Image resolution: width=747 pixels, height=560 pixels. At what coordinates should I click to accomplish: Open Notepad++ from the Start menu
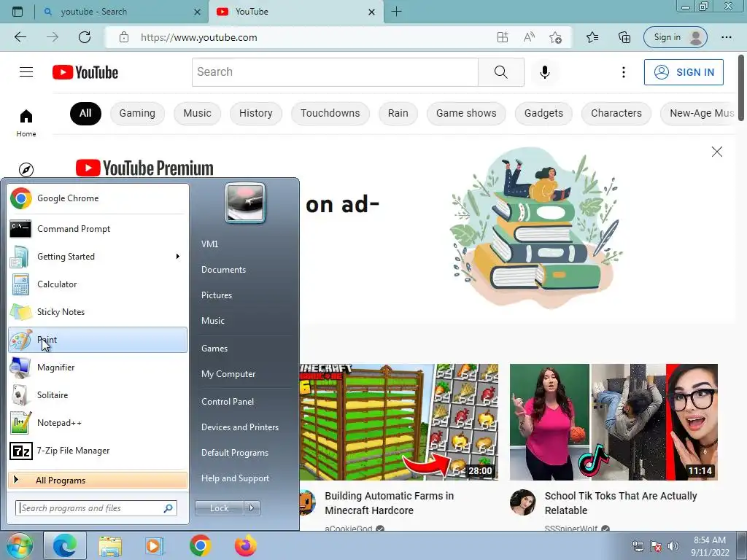98,423
